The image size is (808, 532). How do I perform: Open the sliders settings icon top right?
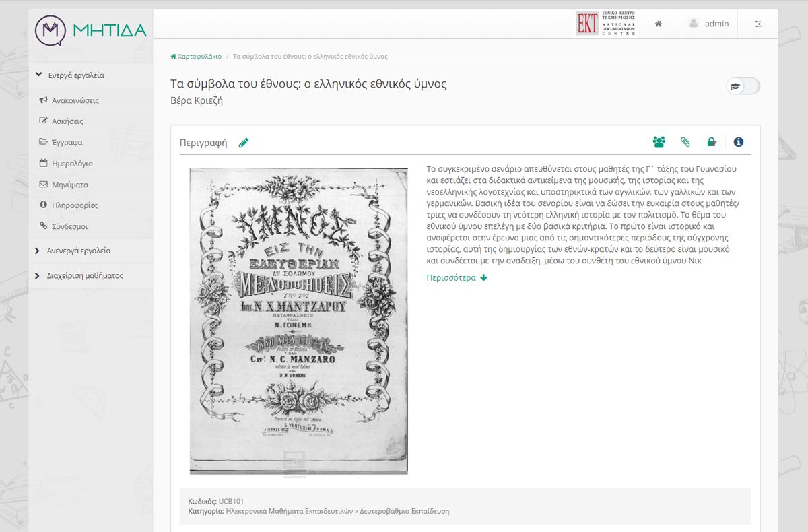(758, 24)
